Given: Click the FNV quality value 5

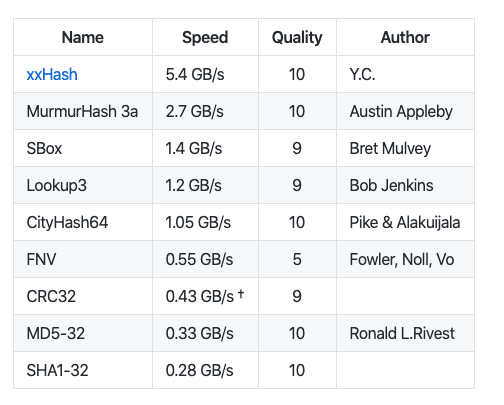Looking at the screenshot, I should [x=297, y=259].
